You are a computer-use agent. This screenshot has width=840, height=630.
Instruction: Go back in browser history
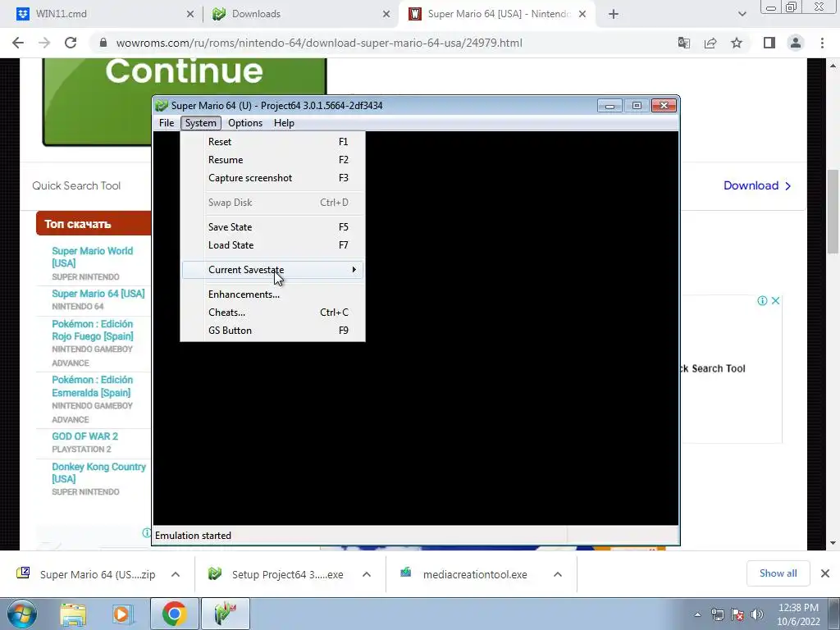tap(18, 43)
